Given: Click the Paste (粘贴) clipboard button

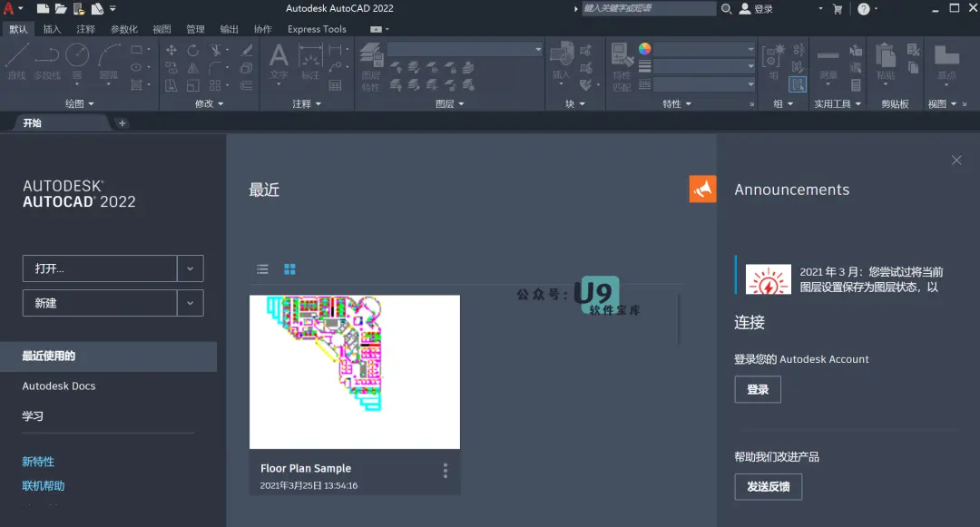Looking at the screenshot, I should pos(886,62).
